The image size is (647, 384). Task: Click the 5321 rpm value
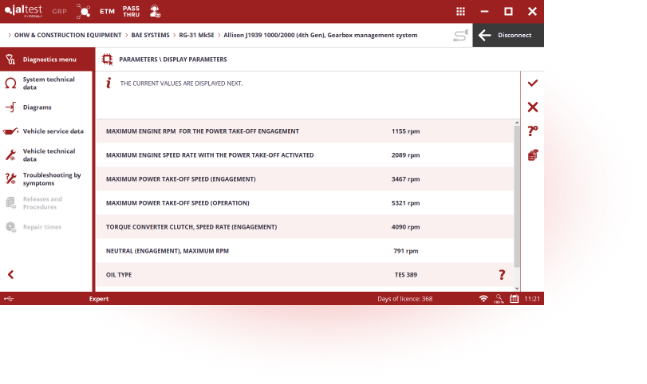coord(406,203)
